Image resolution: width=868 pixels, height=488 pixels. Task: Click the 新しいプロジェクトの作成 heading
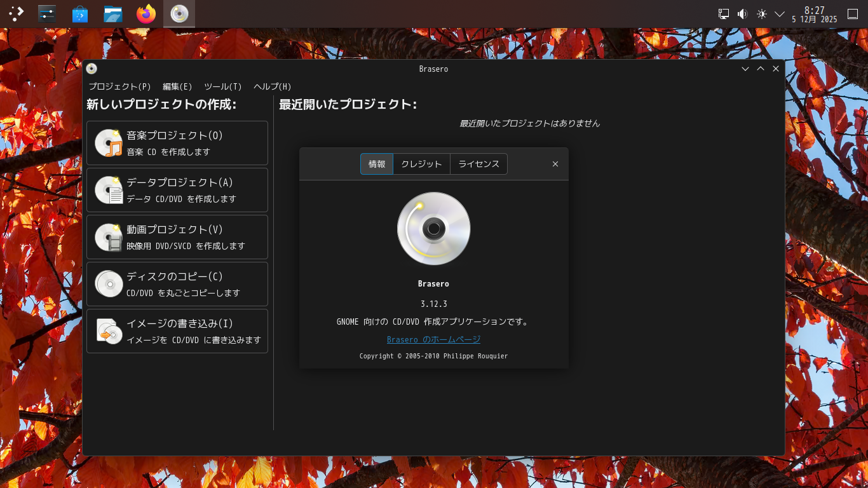[161, 104]
